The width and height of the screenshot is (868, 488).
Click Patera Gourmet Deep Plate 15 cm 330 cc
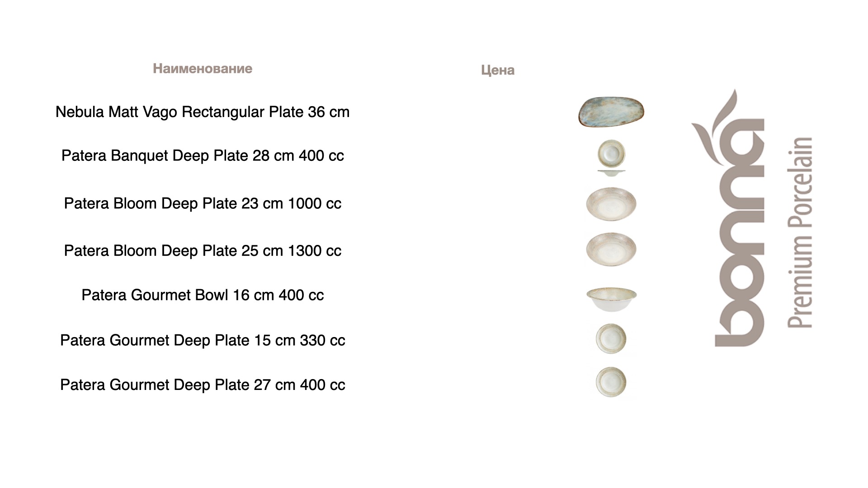pos(202,341)
